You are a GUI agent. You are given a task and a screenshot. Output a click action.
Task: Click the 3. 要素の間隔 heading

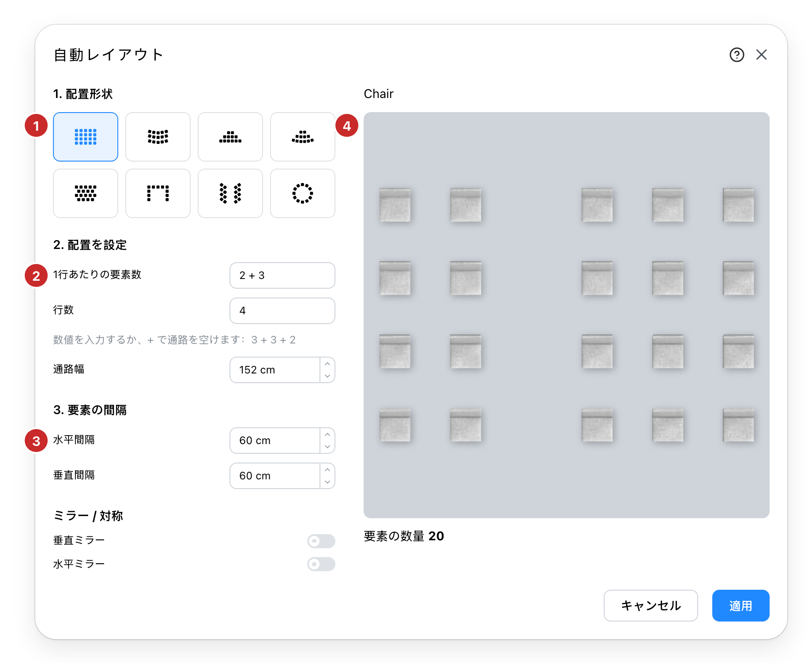coord(90,410)
